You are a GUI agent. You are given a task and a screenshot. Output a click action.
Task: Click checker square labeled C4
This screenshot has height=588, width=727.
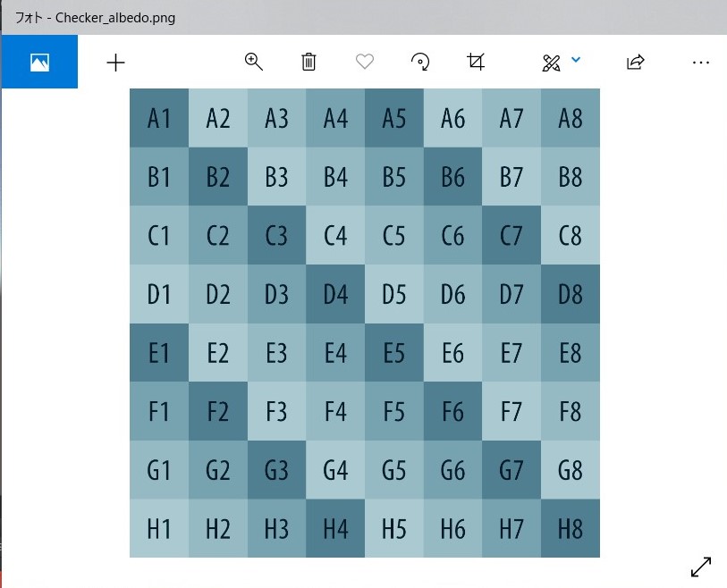click(x=335, y=235)
